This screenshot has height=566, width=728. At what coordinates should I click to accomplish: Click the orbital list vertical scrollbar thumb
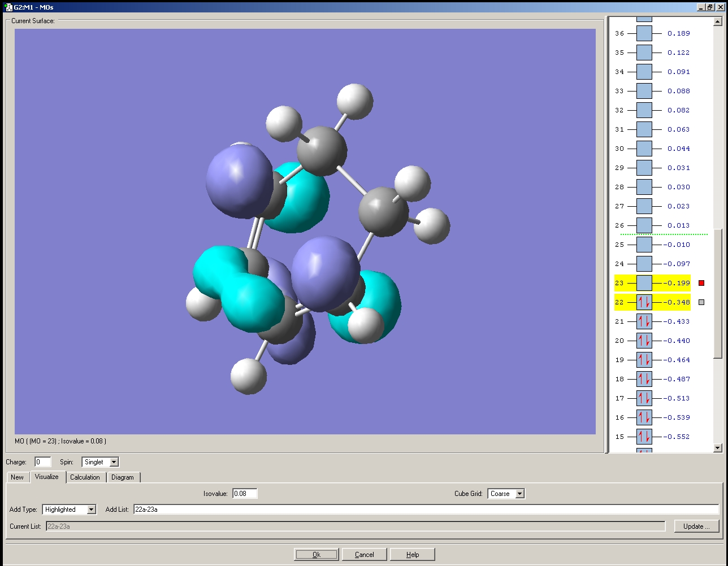[x=718, y=294]
